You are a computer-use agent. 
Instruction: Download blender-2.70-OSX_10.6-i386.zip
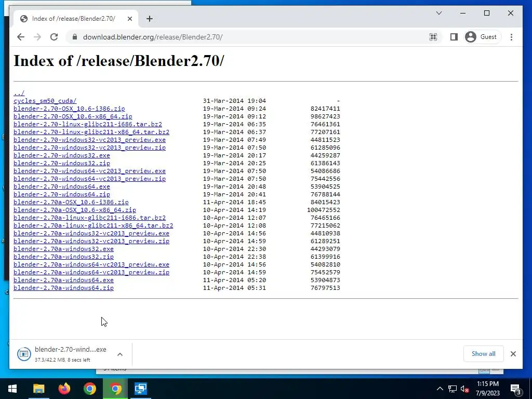pos(69,109)
